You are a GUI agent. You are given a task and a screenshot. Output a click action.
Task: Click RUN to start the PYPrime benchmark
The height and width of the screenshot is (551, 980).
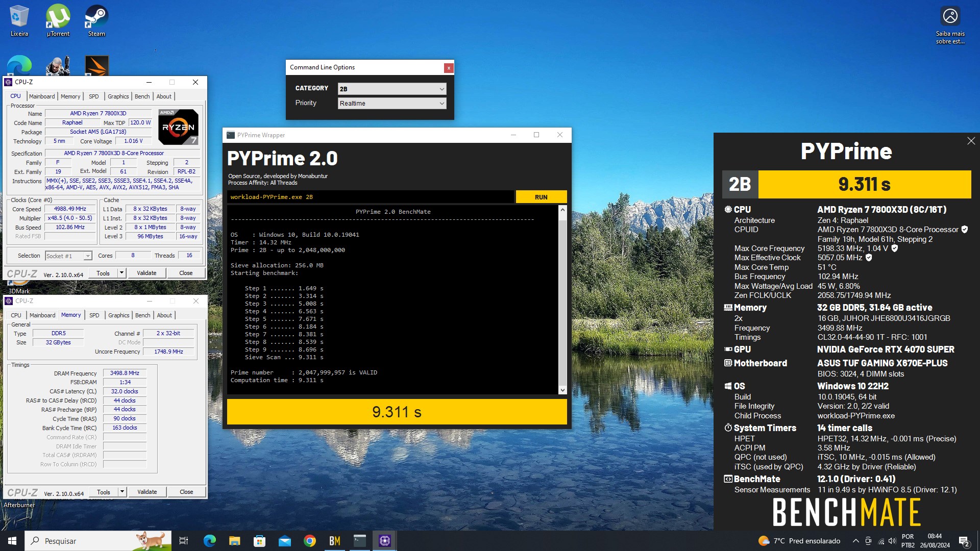point(541,197)
